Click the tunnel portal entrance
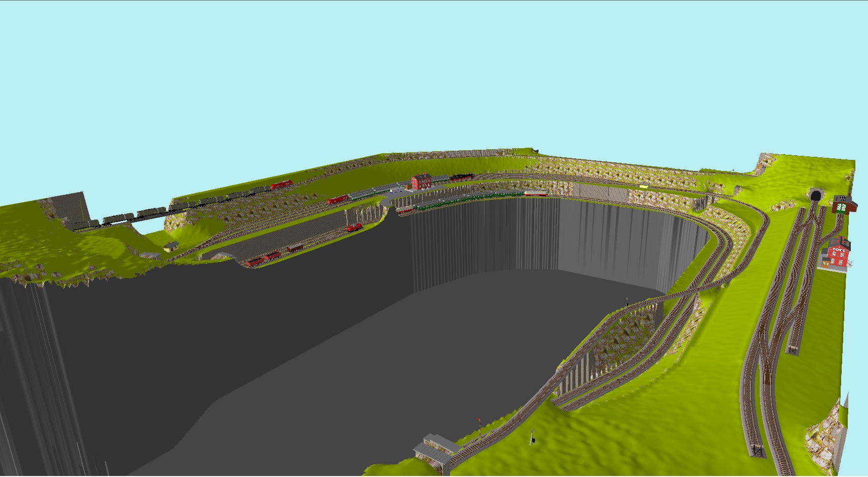This screenshot has width=868, height=477. tap(814, 195)
